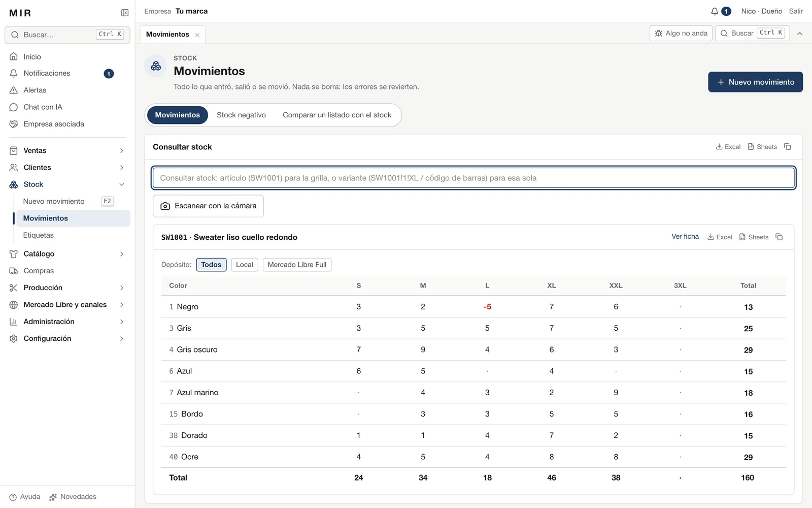
Task: Expand the Configuración sidebar section
Action: pyautogui.click(x=67, y=338)
